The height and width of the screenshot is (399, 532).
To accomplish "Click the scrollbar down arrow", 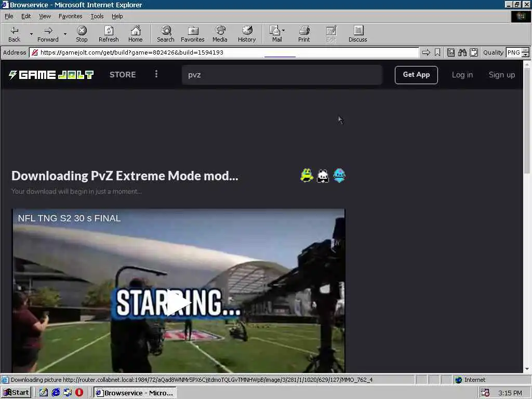I will click(x=527, y=369).
